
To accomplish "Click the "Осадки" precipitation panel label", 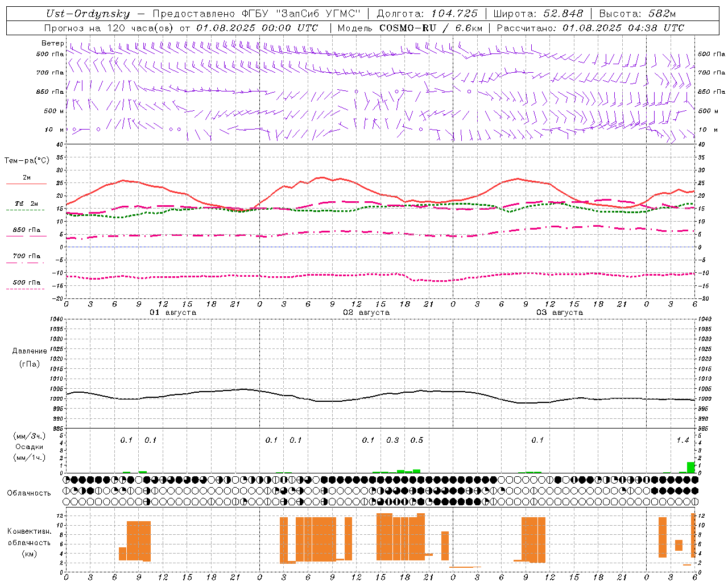I will tap(30, 447).
